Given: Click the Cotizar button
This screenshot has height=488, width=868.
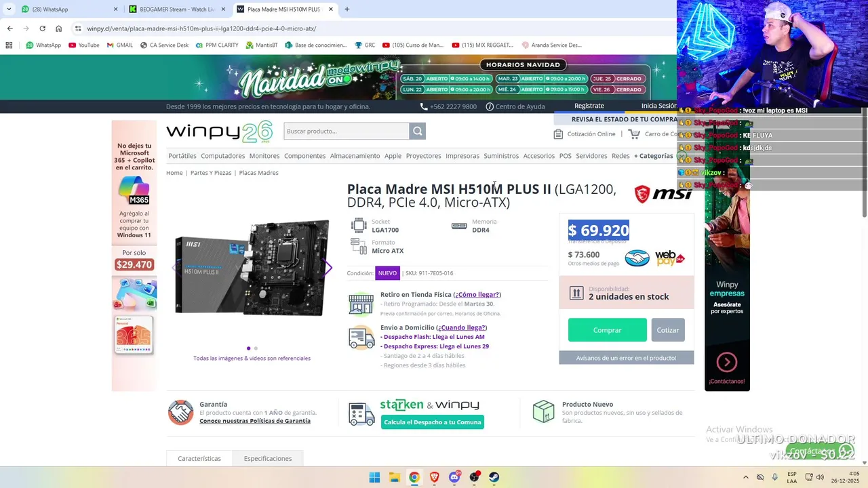Looking at the screenshot, I should [x=668, y=330].
